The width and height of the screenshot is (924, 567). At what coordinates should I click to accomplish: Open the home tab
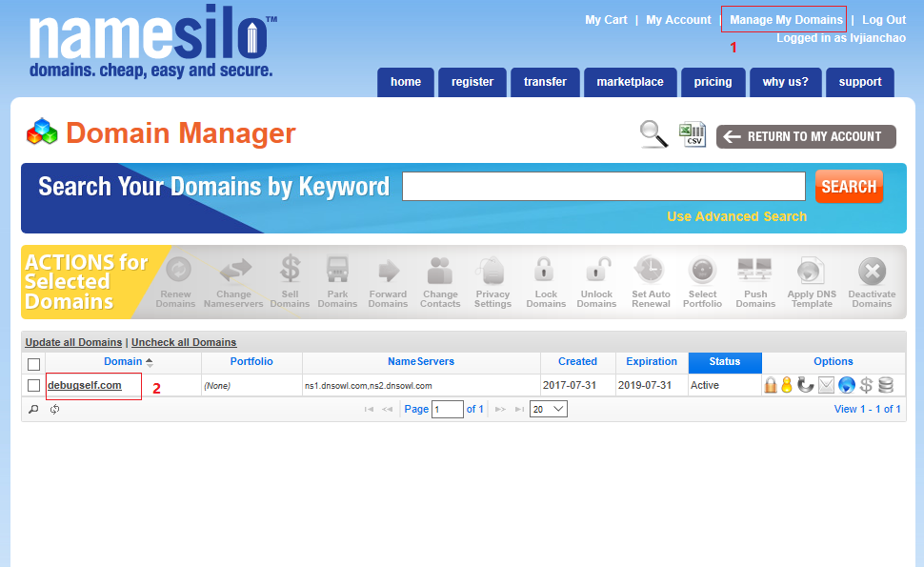(406, 82)
